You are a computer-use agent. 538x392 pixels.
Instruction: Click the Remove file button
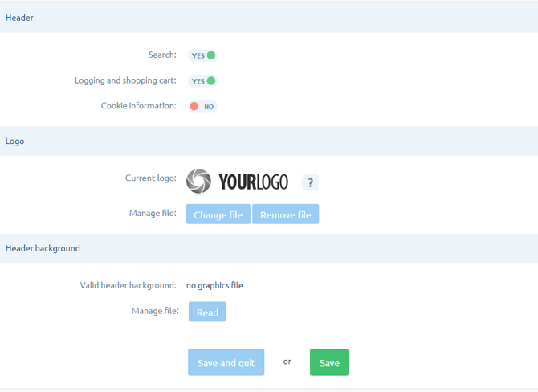[286, 214]
